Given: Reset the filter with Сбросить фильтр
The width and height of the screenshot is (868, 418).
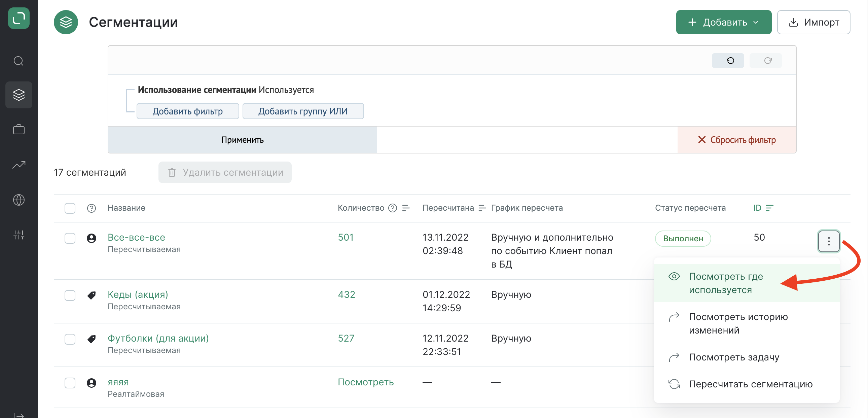Looking at the screenshot, I should (737, 140).
